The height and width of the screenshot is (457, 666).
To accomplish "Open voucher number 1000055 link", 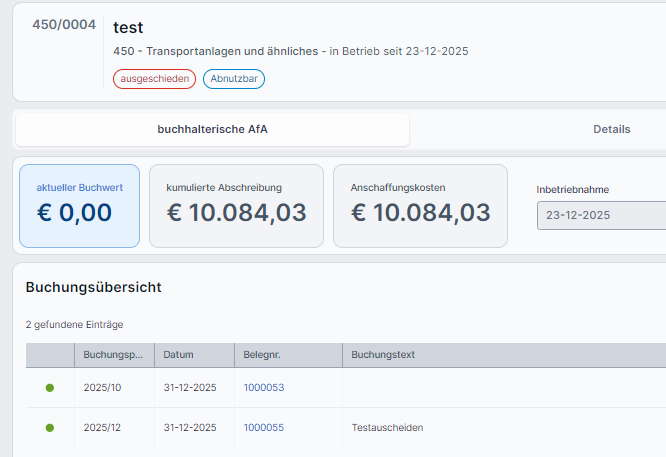I will point(264,427).
